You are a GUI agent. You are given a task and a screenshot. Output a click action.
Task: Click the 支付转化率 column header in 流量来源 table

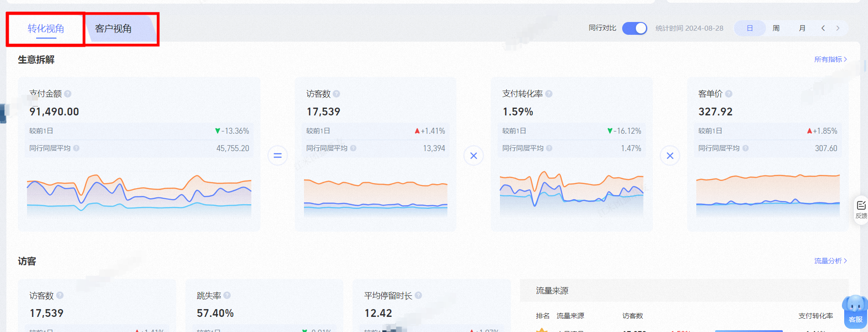pyautogui.click(x=816, y=316)
